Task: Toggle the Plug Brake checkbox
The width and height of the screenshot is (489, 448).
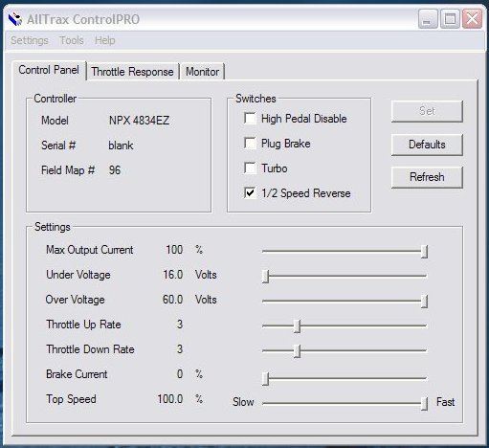Action: 250,143
